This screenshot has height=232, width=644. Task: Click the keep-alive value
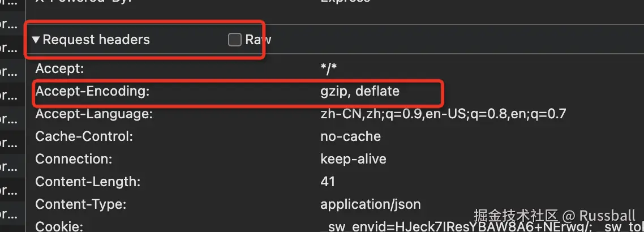click(x=353, y=159)
